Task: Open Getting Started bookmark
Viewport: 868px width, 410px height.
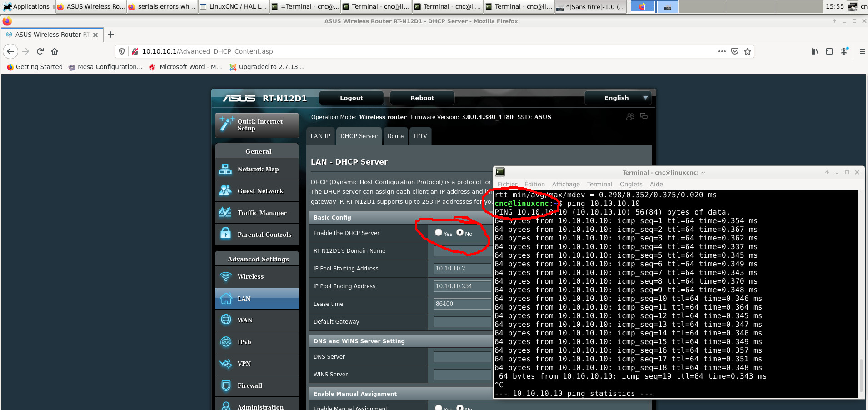Action: click(35, 67)
